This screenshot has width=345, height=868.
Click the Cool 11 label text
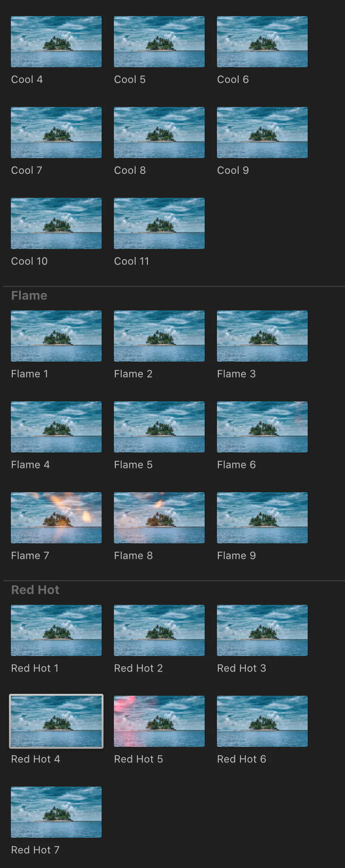(x=131, y=261)
